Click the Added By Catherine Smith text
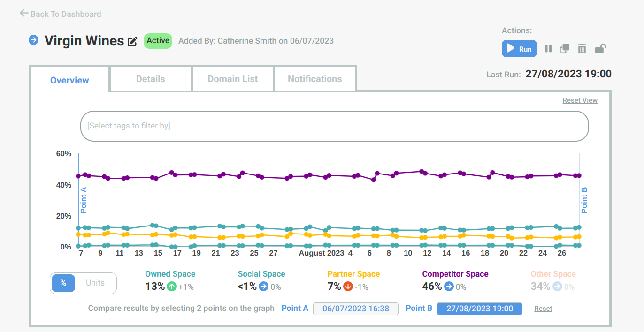The width and height of the screenshot is (644, 332). coord(256,41)
